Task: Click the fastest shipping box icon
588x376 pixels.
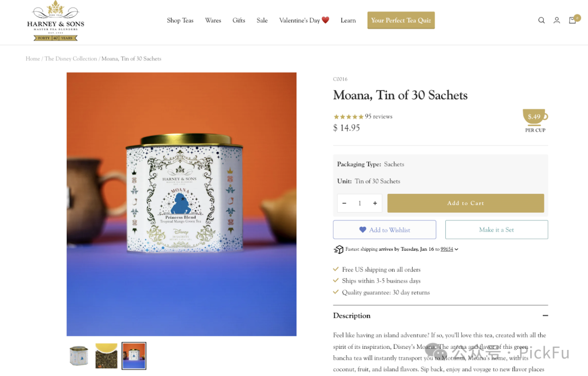Action: (x=339, y=250)
